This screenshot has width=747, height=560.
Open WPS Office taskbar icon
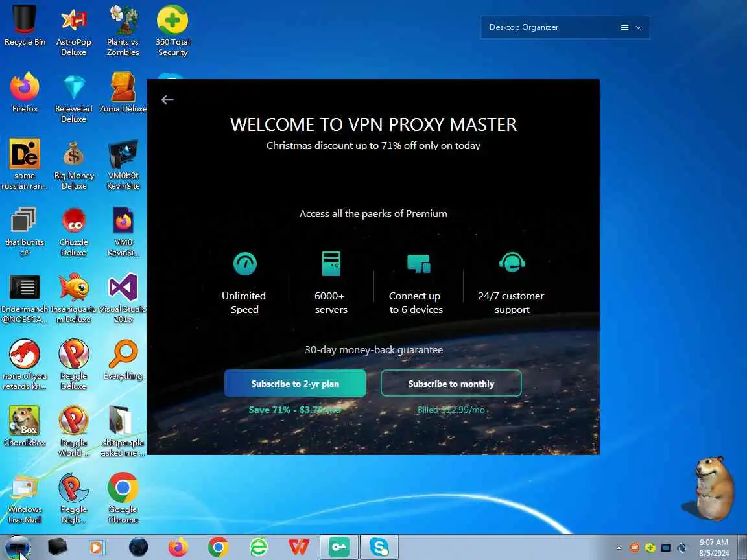click(299, 548)
